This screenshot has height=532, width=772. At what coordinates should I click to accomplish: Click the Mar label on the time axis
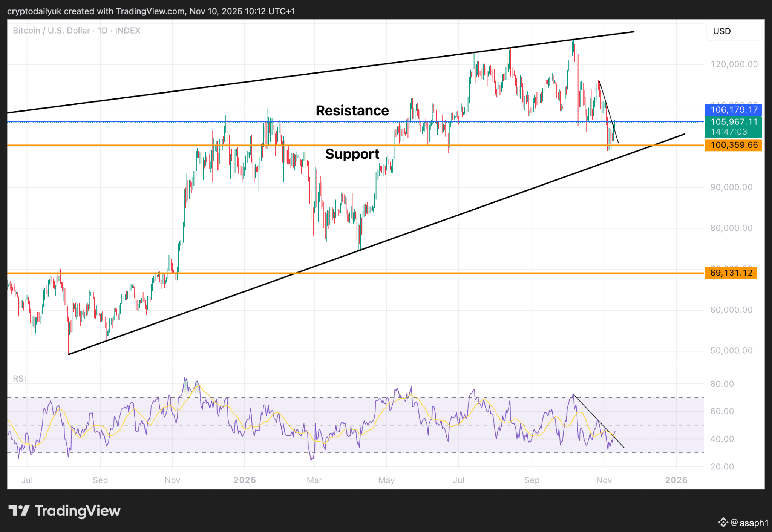click(x=314, y=480)
